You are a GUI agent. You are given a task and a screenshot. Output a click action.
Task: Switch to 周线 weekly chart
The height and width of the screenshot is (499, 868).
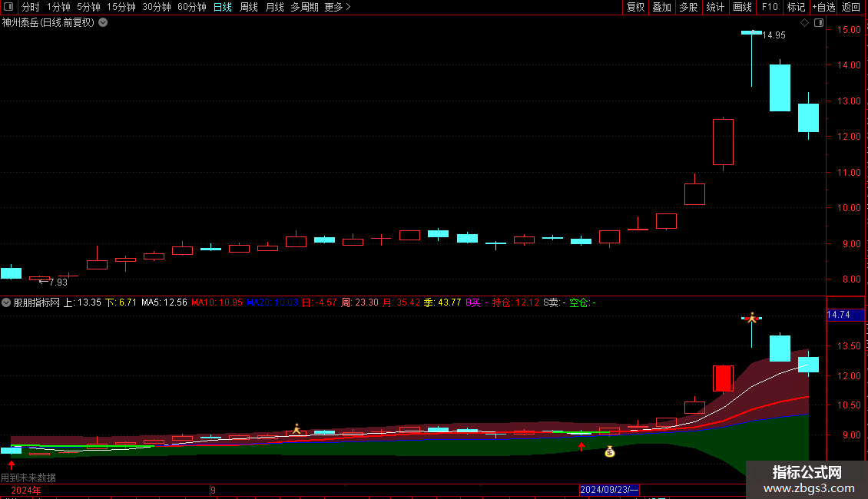249,7
